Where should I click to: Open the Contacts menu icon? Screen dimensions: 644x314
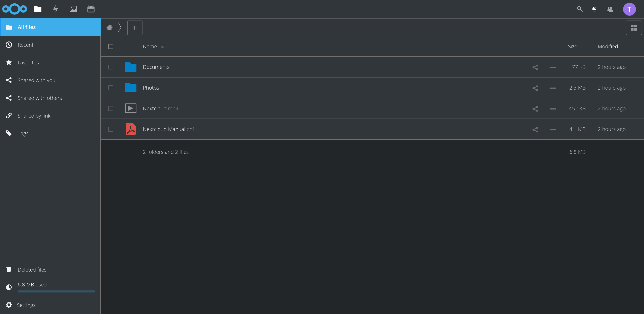click(610, 9)
